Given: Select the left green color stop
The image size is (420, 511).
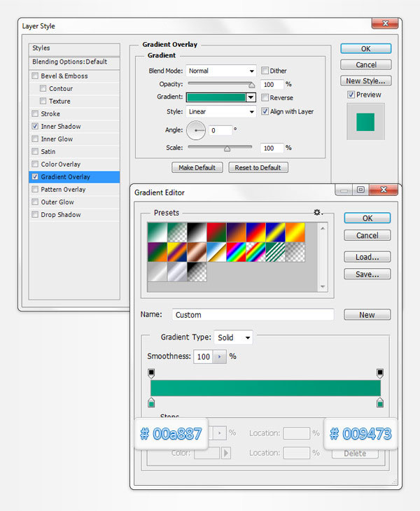Looking at the screenshot, I should coord(151,402).
